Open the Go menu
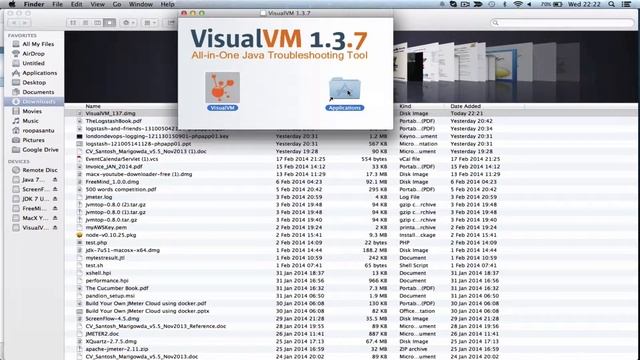Screen dimensions: 640x360 117,4
